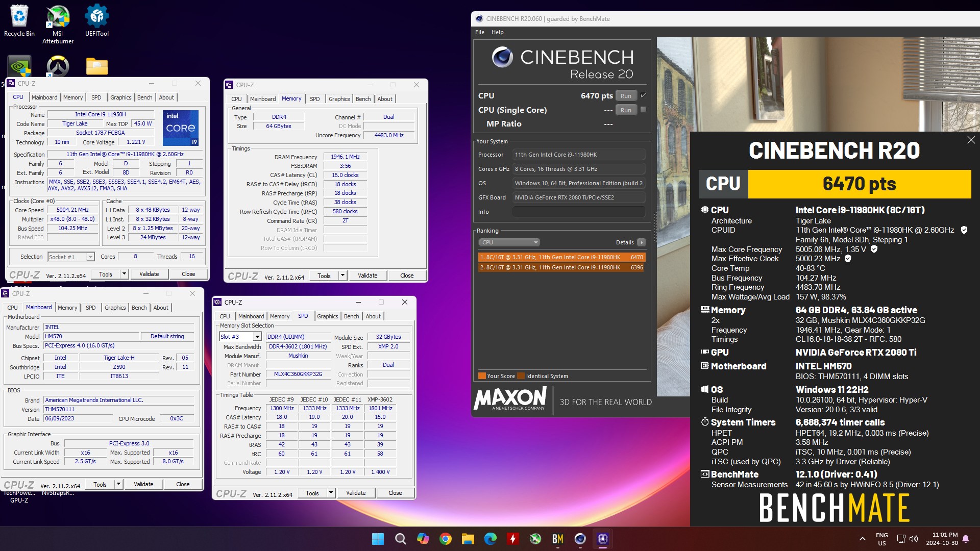Click the shield icon beside Max Core Frequency
The image size is (980, 551).
[874, 249]
